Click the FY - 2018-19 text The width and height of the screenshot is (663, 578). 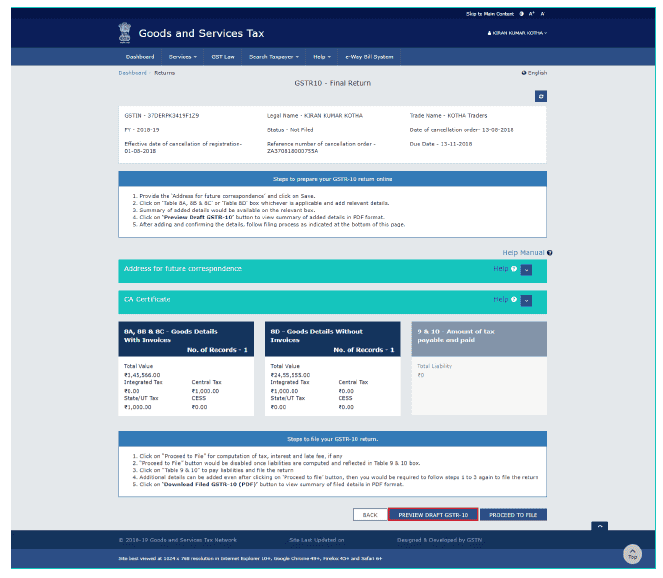click(x=142, y=130)
